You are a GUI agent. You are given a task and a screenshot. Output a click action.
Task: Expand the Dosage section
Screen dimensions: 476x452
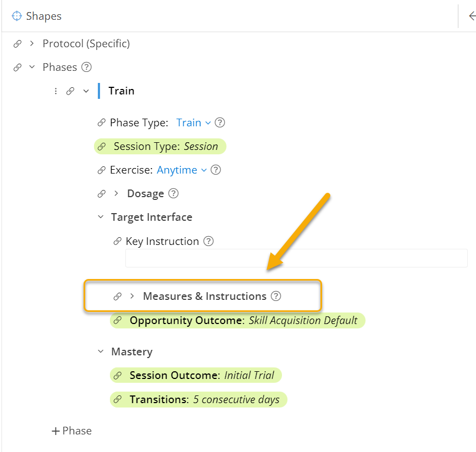[x=116, y=194]
